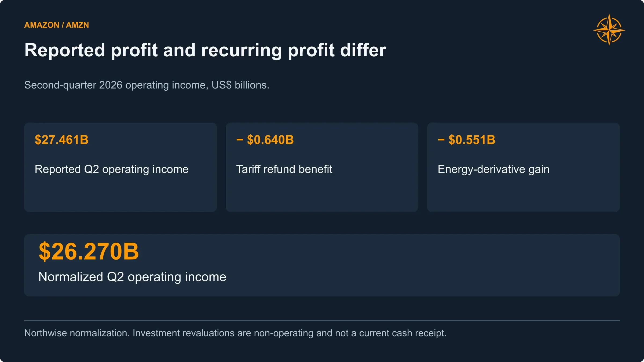
Task: Open the Tariff refund benefit card
Action: tap(322, 167)
